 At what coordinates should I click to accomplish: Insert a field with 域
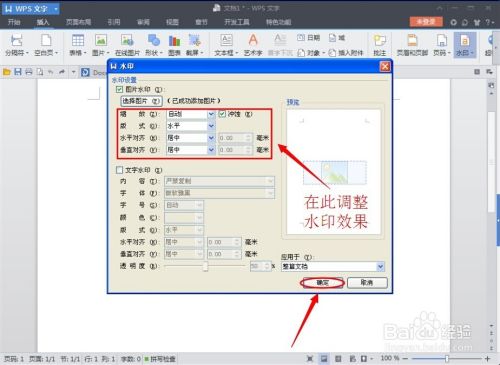[x=337, y=38]
